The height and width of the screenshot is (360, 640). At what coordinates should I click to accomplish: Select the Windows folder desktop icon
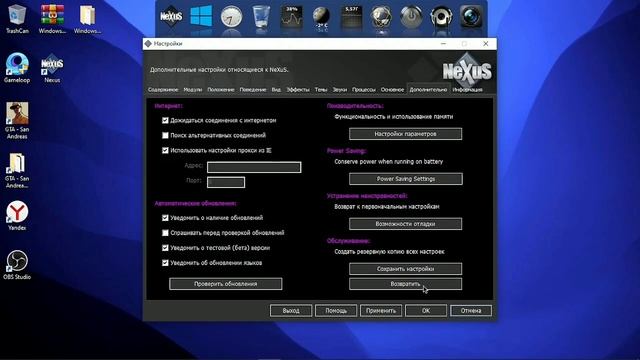click(x=87, y=19)
